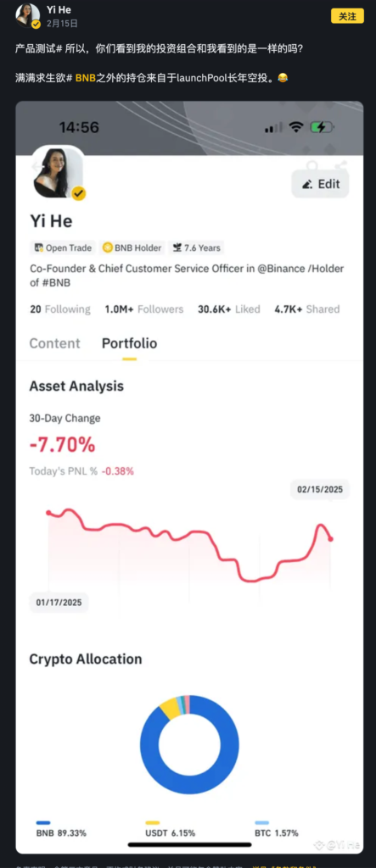Tap the Edit profile button
This screenshot has width=376, height=868.
tap(321, 184)
